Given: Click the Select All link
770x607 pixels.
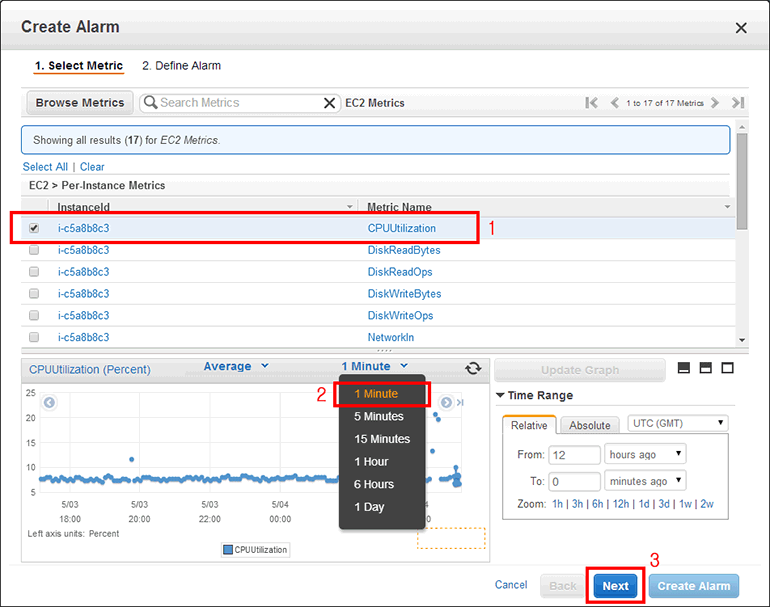Looking at the screenshot, I should [x=45, y=167].
